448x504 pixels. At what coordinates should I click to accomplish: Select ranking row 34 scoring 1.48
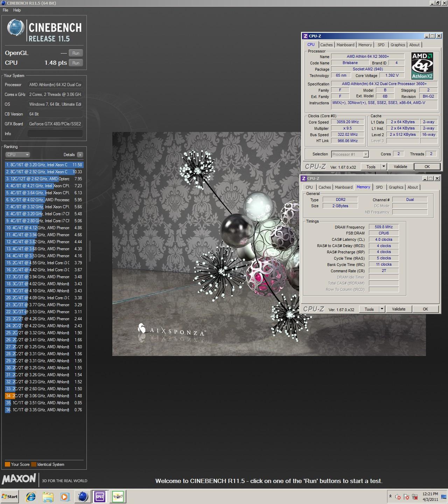[x=44, y=396]
